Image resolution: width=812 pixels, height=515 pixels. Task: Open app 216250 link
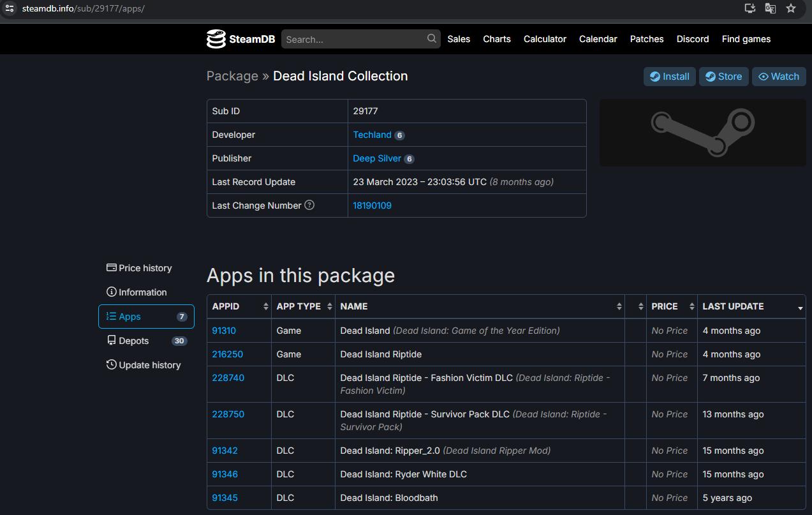point(227,354)
